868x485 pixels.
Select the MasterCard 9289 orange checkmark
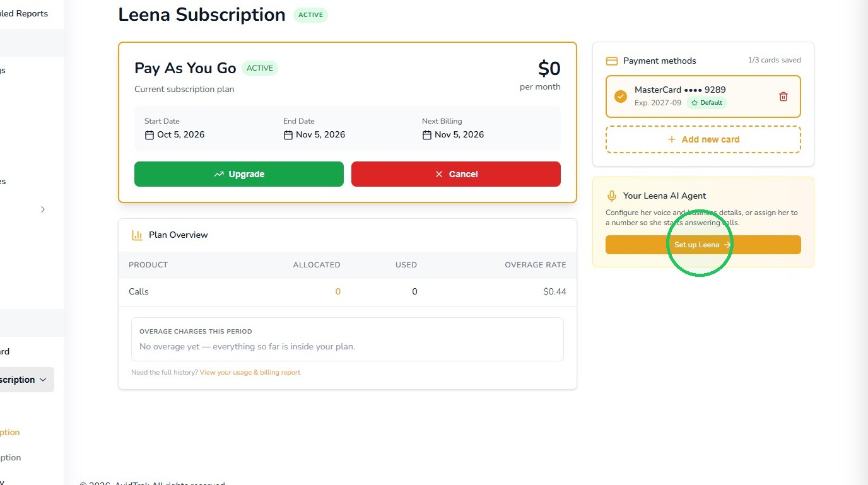[x=621, y=96]
